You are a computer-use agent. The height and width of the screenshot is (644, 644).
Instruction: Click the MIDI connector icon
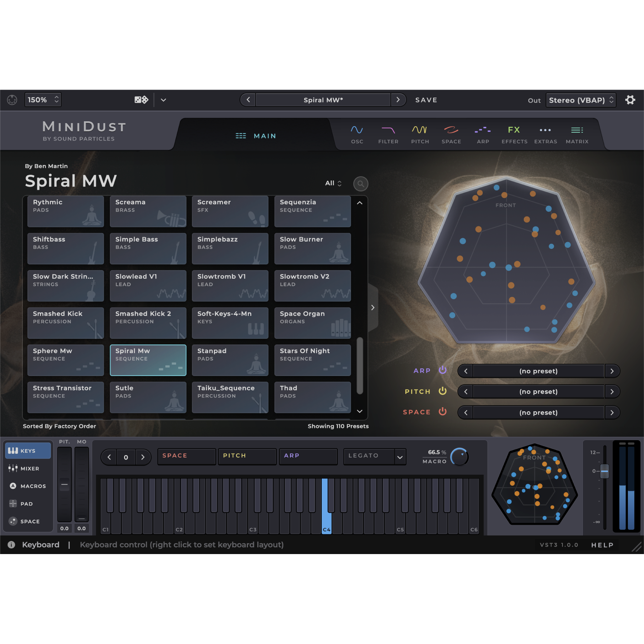pos(12,100)
